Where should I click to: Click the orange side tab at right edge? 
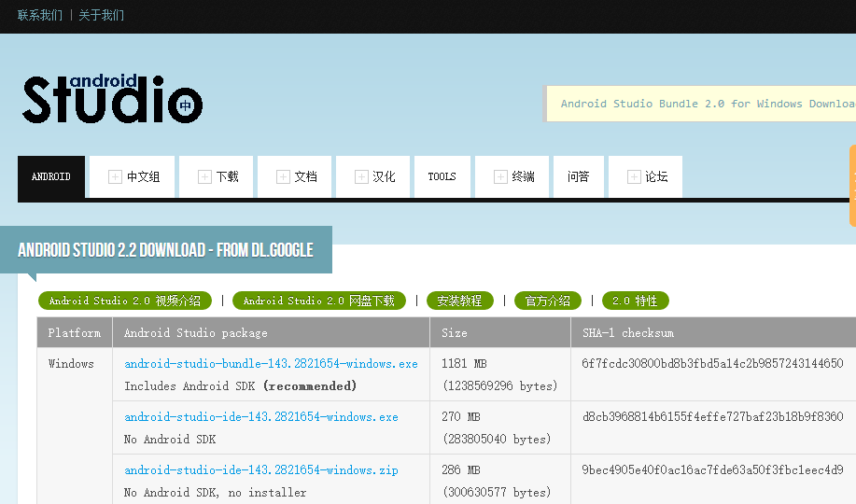(852, 186)
